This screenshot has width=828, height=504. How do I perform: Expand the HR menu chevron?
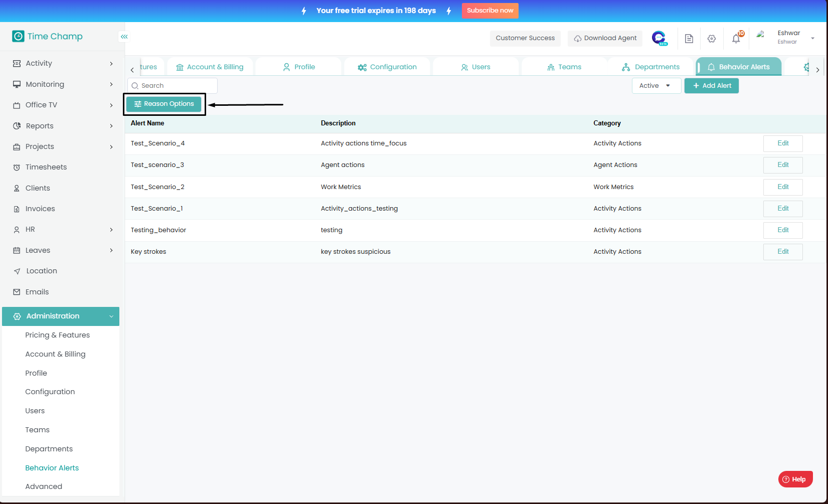coord(111,230)
